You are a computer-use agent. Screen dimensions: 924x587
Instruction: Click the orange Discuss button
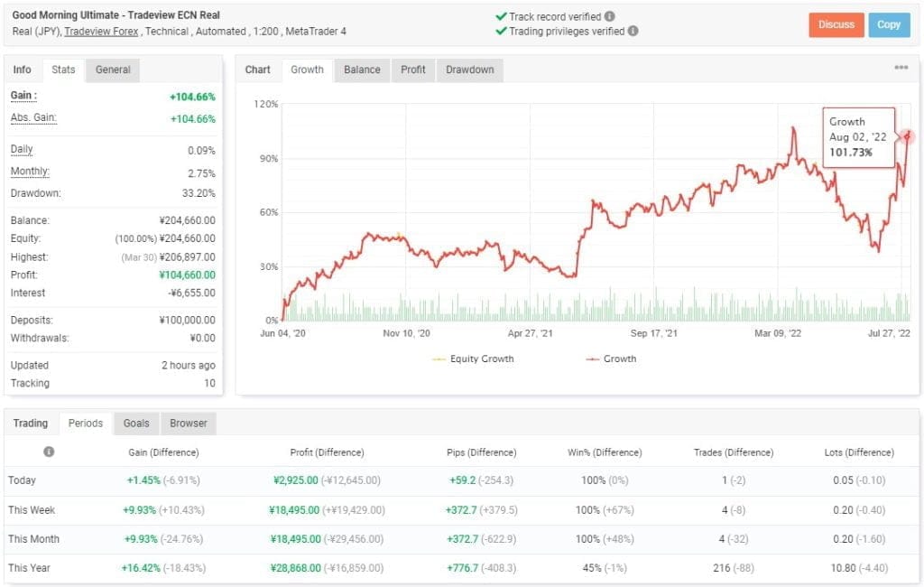[x=836, y=25]
